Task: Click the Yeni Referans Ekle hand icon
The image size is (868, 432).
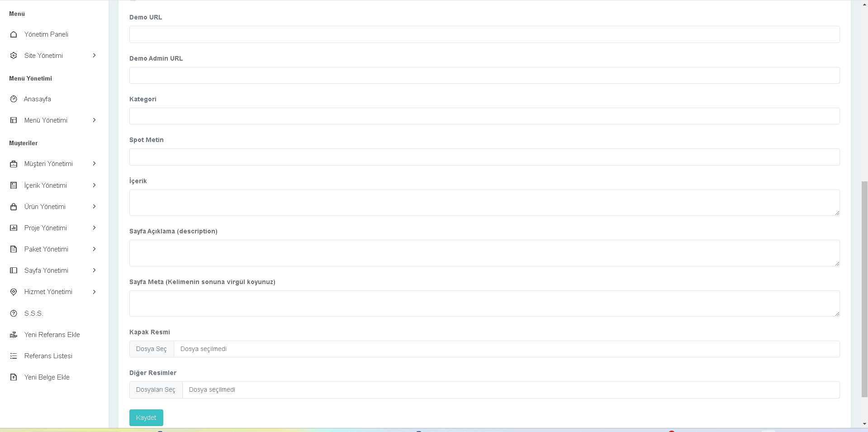Action: click(x=14, y=335)
